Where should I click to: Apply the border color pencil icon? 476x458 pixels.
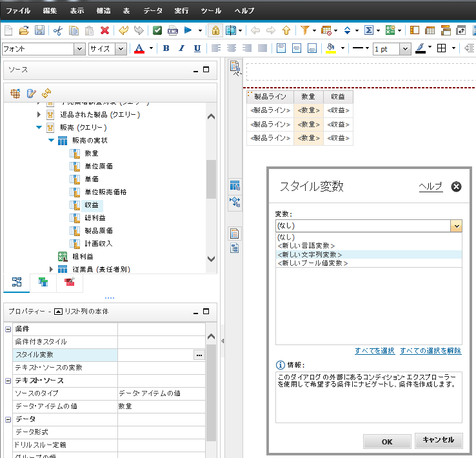click(x=420, y=48)
